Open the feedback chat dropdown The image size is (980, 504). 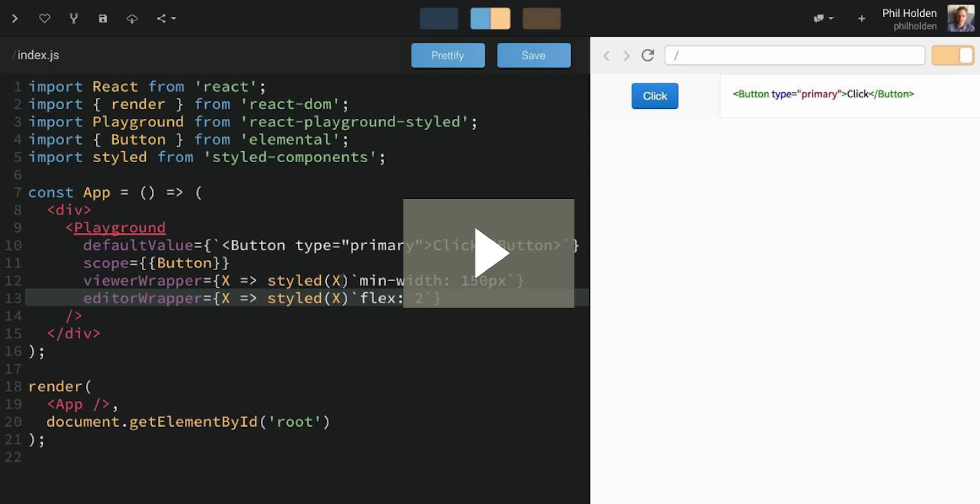823,18
